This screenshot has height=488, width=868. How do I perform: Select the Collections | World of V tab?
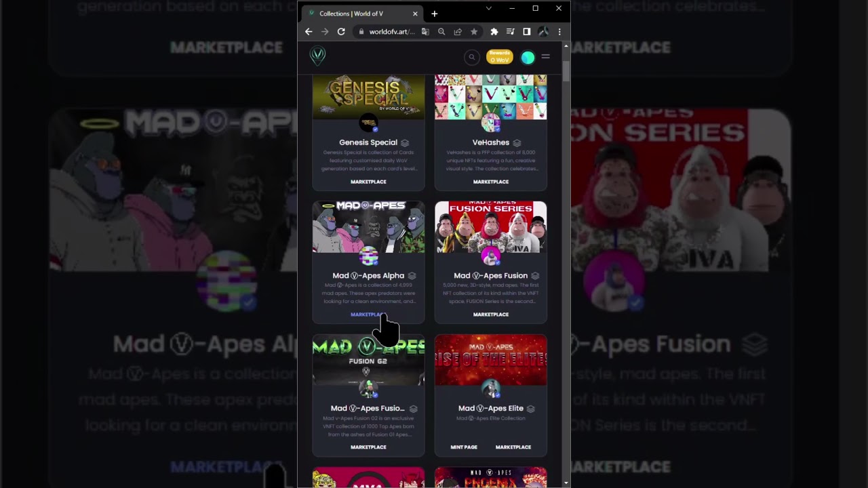click(363, 14)
